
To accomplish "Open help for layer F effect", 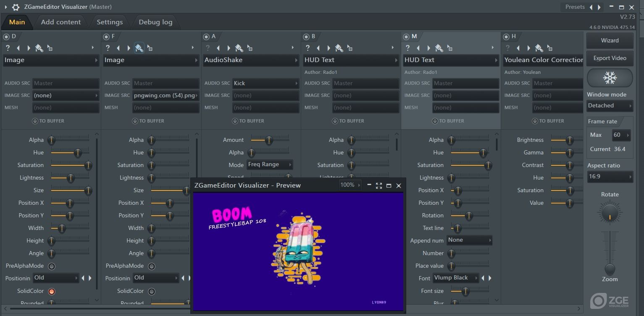I will 108,48.
